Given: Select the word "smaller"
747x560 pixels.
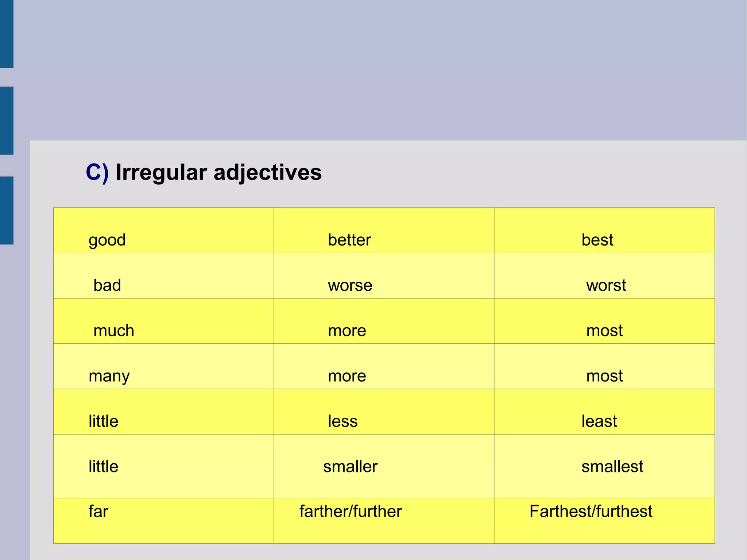Looking at the screenshot, I should tap(350, 467).
